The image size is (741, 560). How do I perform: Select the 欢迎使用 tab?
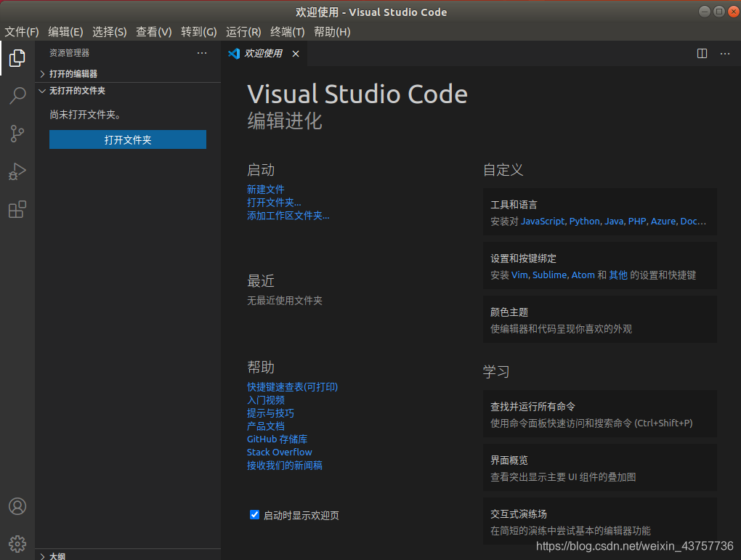click(x=264, y=54)
